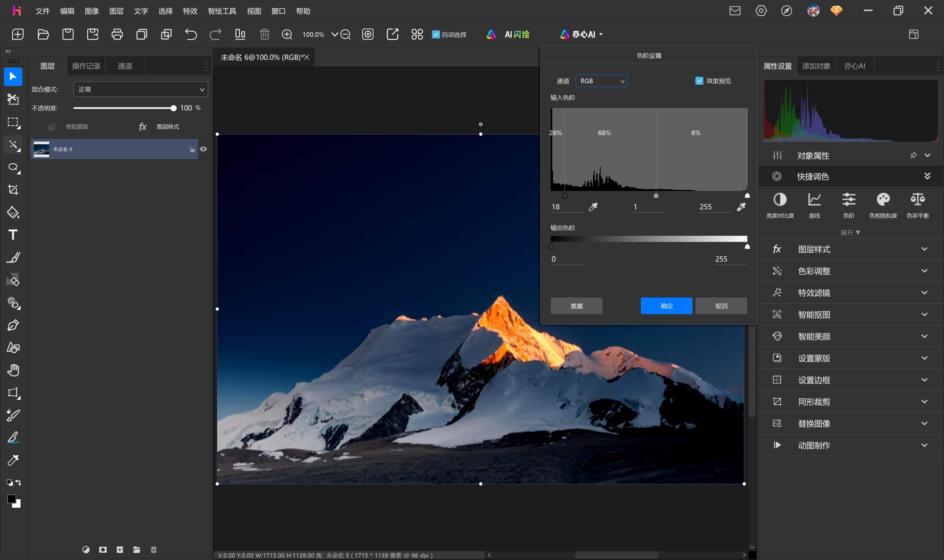Select the eyedropper tool in left toolbar
Screen dimensions: 944x560
coord(13,460)
